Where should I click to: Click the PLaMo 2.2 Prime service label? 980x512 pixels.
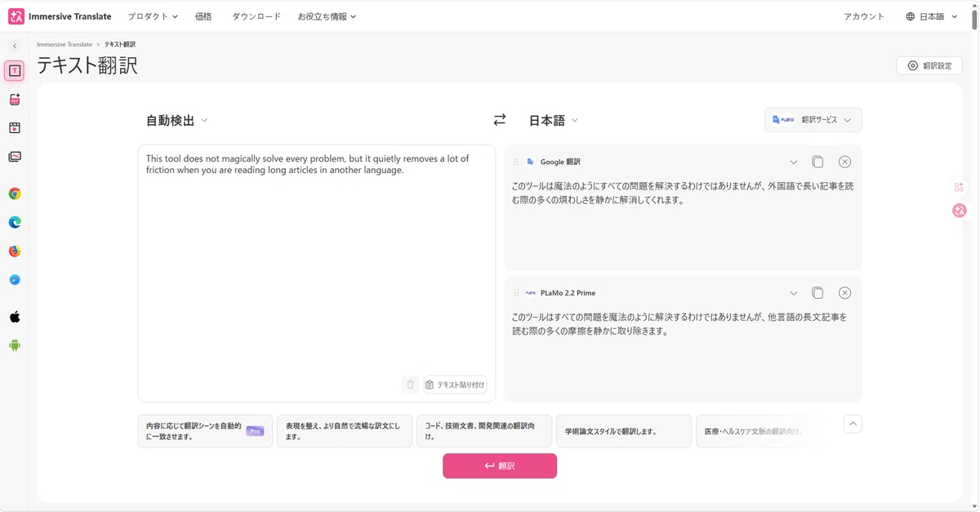tap(568, 293)
